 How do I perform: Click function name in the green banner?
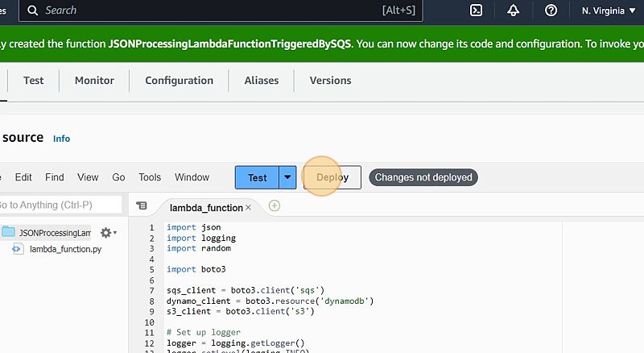click(x=229, y=44)
